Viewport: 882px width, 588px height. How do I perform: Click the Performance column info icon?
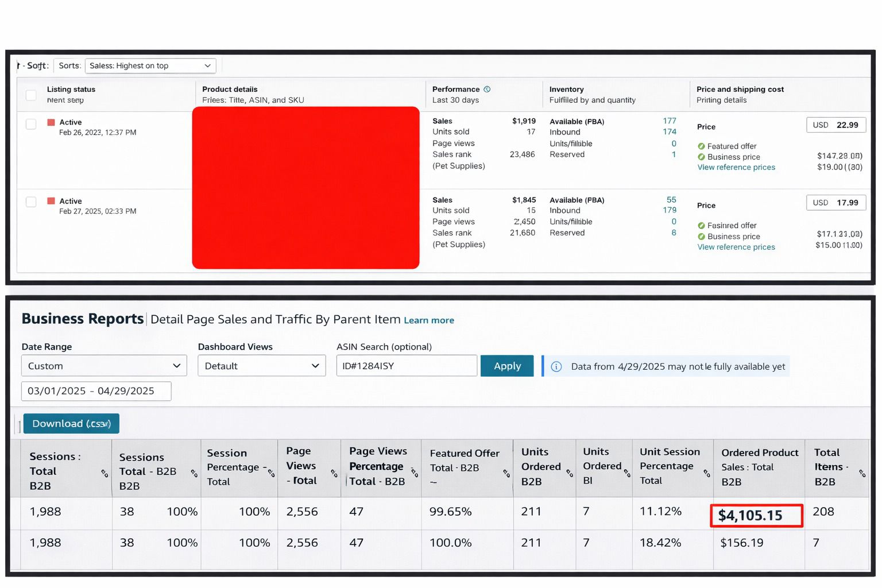click(487, 89)
